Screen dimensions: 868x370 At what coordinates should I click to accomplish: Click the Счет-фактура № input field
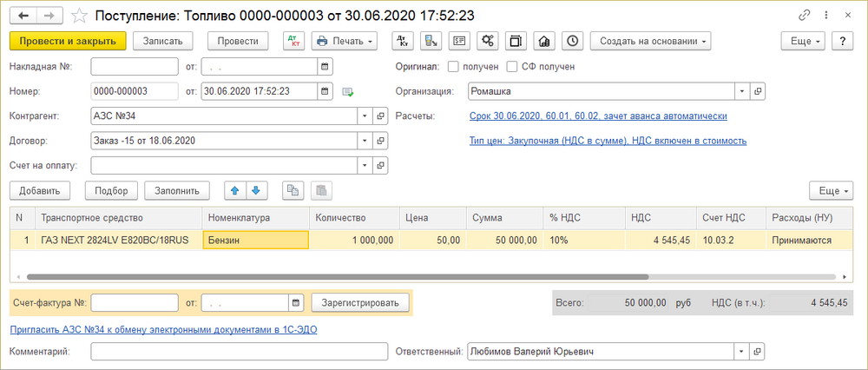click(x=135, y=303)
